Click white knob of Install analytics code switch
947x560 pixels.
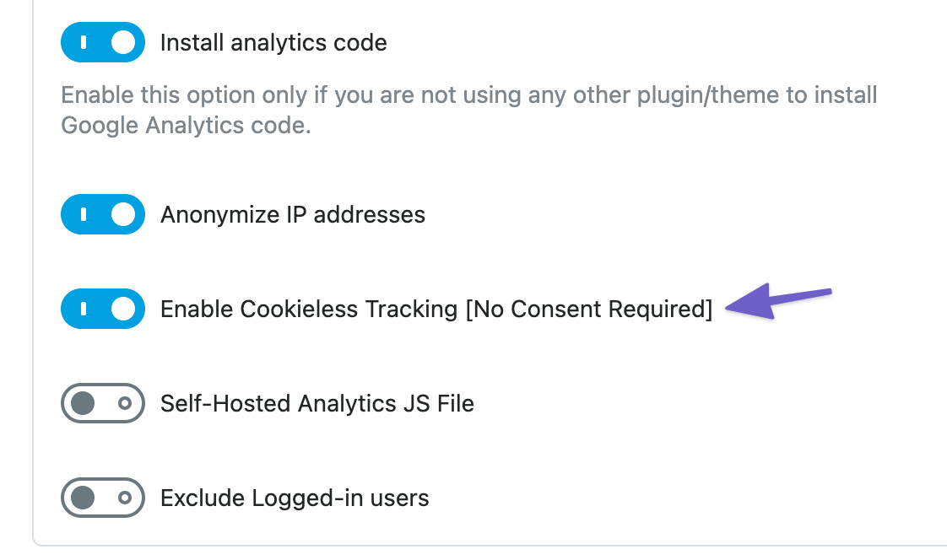pos(123,42)
